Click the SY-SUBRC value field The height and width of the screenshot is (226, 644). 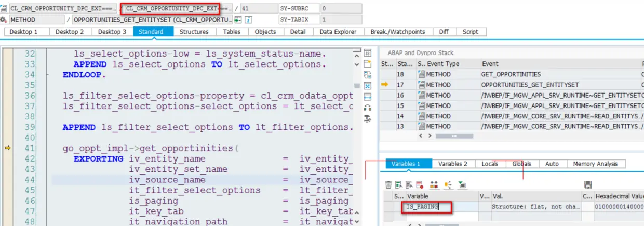341,9
